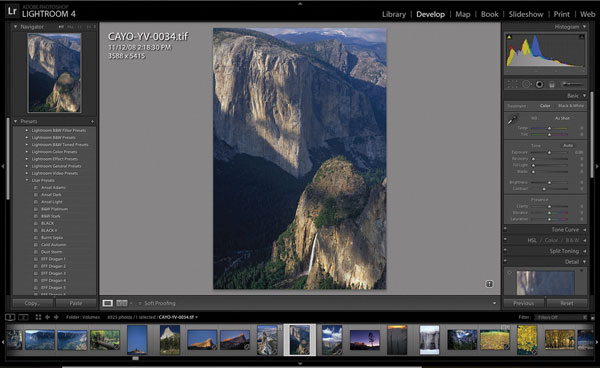Screen dimensions: 600x368
Task: Select the Crop Overlay tool
Action: point(513,84)
